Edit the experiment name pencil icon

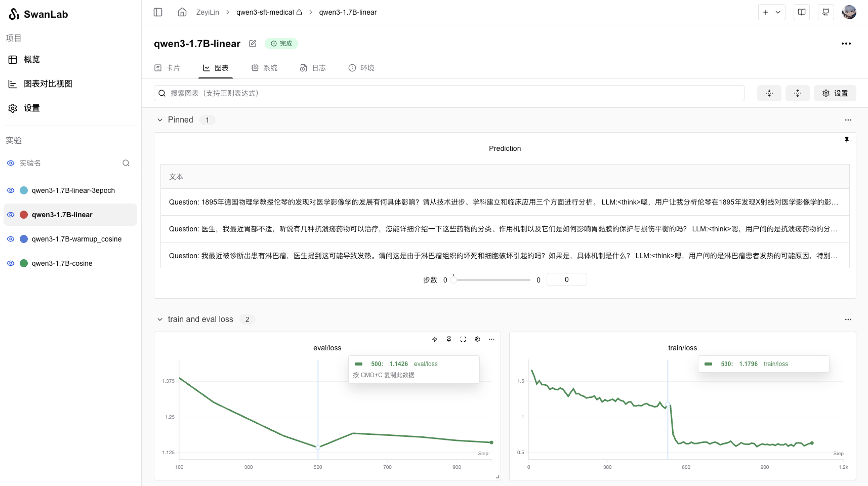[x=253, y=44]
